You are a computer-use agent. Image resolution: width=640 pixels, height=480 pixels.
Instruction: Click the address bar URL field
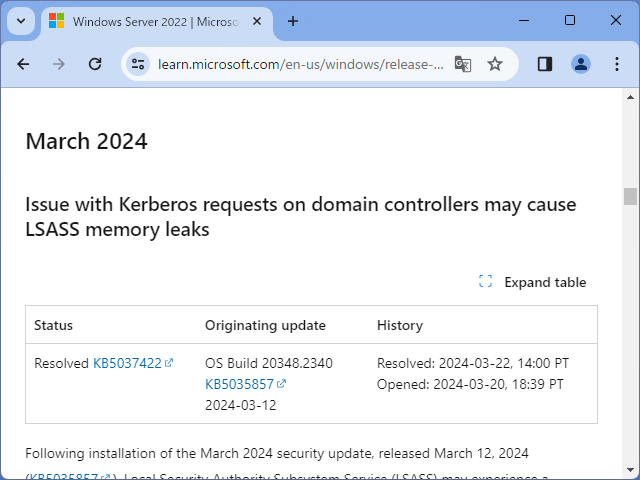(x=300, y=64)
